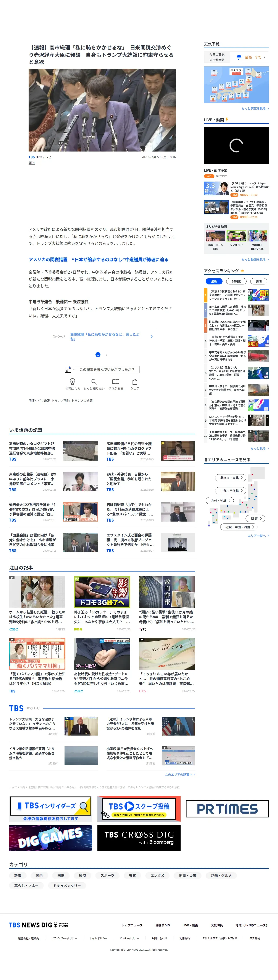Select the 国際 category
This screenshot has height=980, width=278.
61,875
